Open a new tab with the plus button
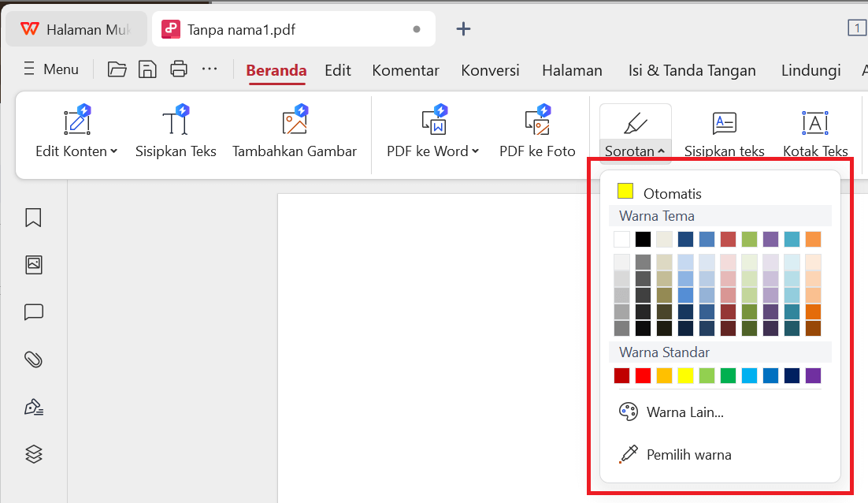This screenshot has width=868, height=503. coord(463,28)
